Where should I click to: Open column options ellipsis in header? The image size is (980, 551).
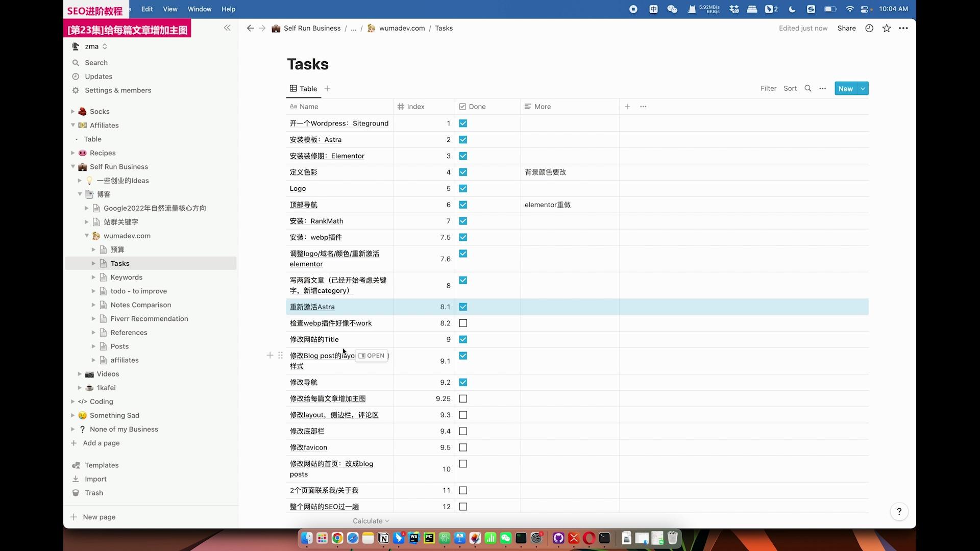tap(643, 107)
